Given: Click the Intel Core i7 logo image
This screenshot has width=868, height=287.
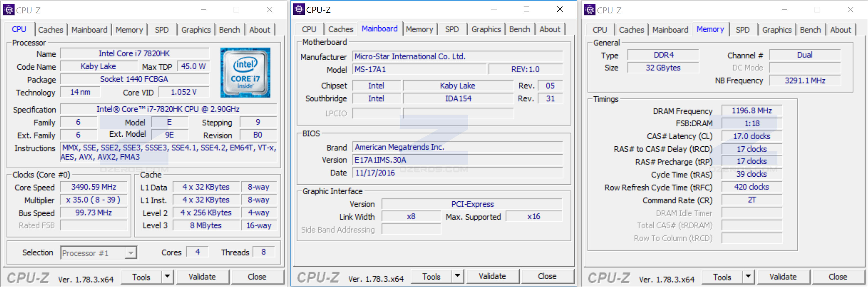Looking at the screenshot, I should pyautogui.click(x=245, y=72).
